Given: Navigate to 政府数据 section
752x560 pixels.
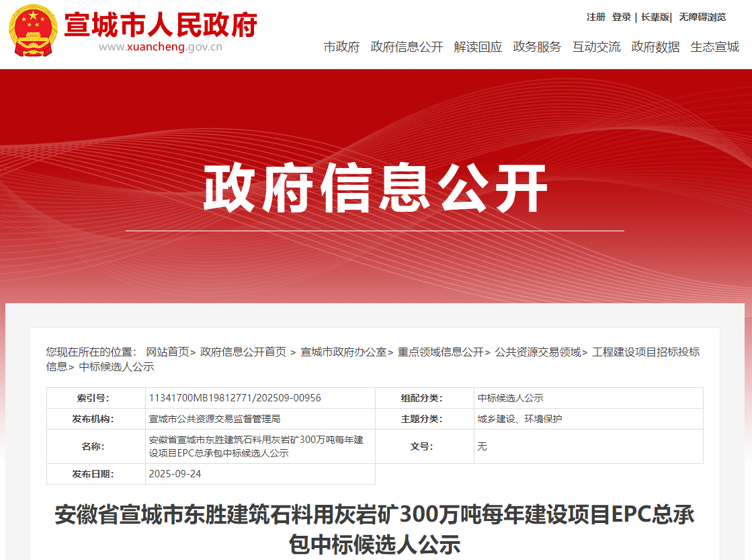Looking at the screenshot, I should [655, 47].
